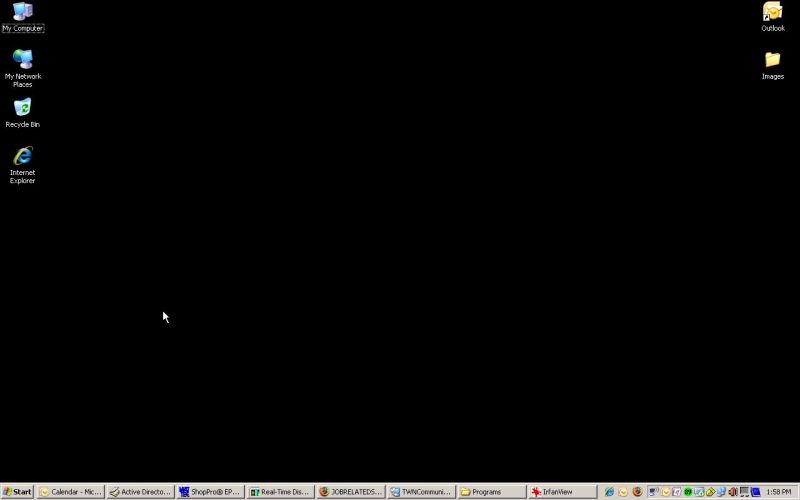Screen dimensions: 800x500
Task: Click the volume speaker tray icon
Action: tap(732, 492)
